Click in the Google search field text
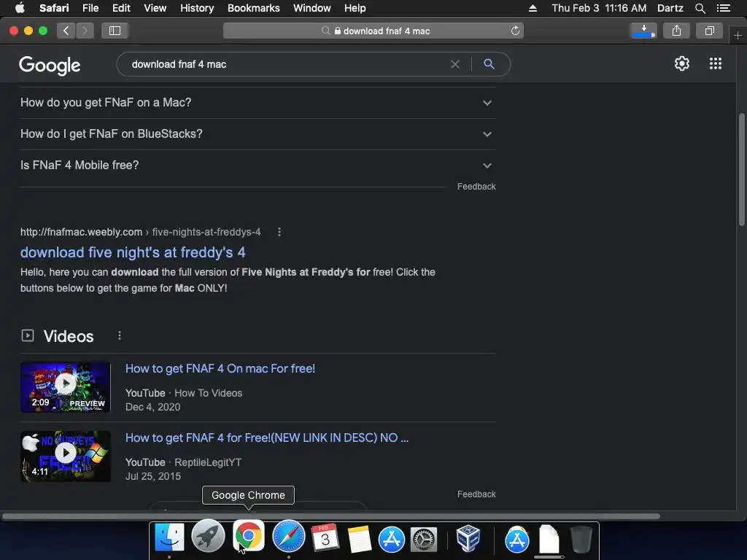Image resolution: width=747 pixels, height=560 pixels. click(x=179, y=64)
